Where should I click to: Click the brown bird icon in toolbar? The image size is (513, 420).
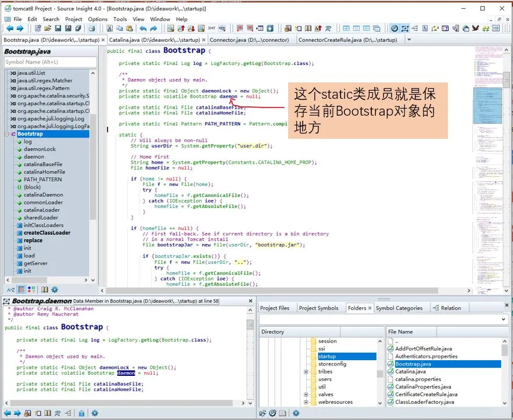(475, 28)
